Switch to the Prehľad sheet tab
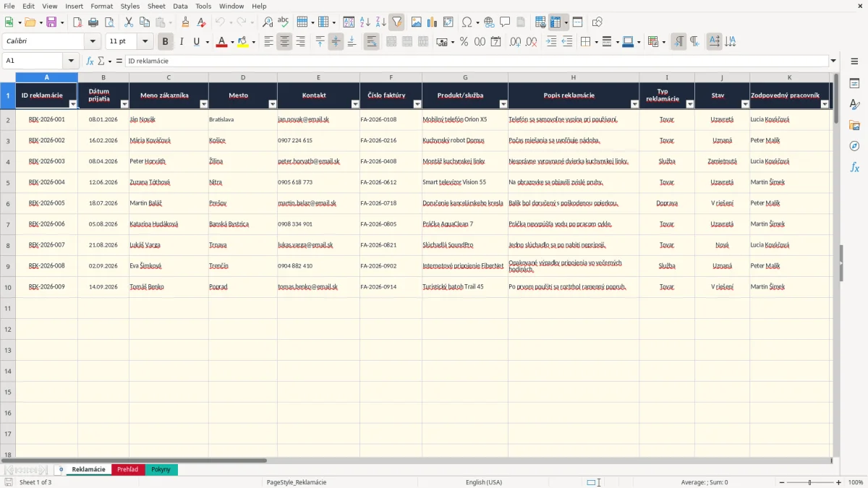The height and width of the screenshot is (488, 868). tap(128, 470)
